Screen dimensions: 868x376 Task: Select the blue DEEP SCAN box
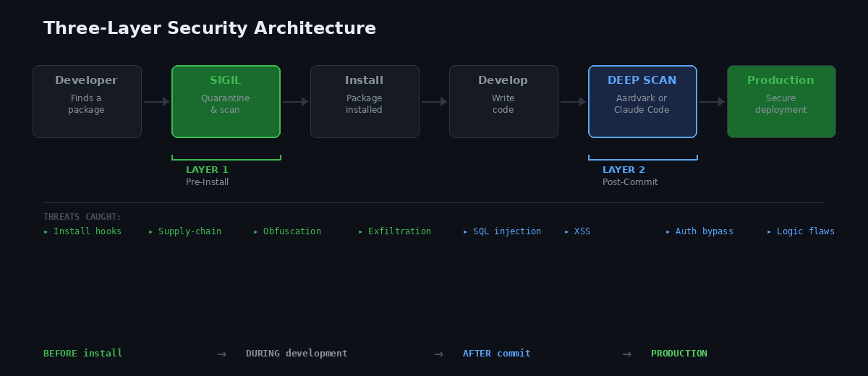click(642, 101)
